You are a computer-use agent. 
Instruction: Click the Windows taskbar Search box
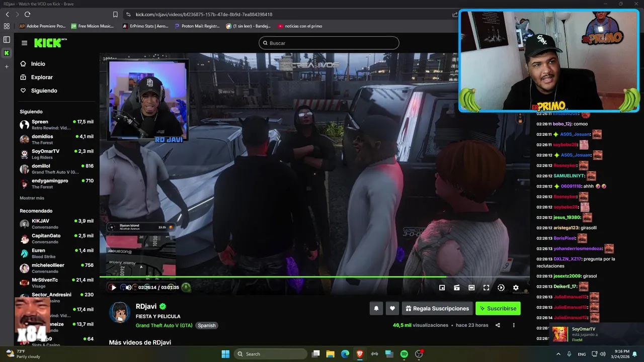point(272,354)
